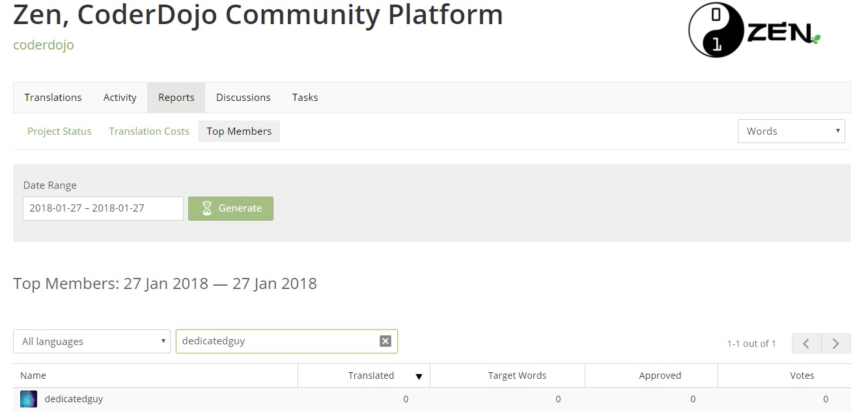Sort by the Votes column header
The height and width of the screenshot is (412, 868).
(802, 376)
